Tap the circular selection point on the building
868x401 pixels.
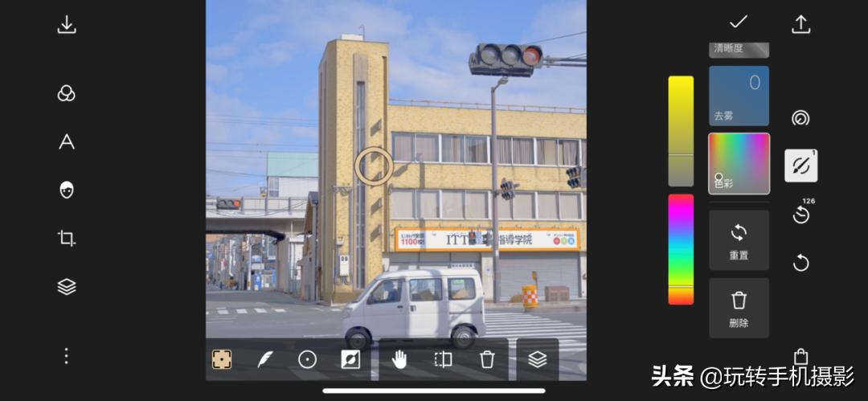374,166
